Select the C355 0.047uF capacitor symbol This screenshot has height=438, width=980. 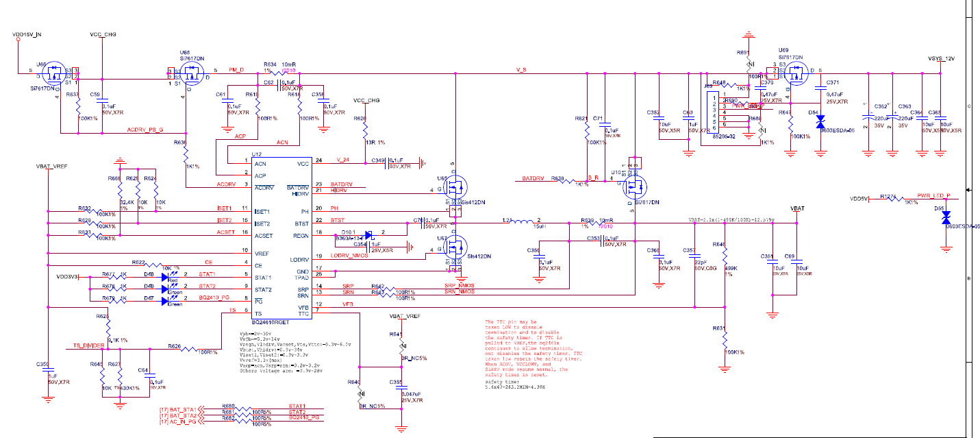(402, 387)
